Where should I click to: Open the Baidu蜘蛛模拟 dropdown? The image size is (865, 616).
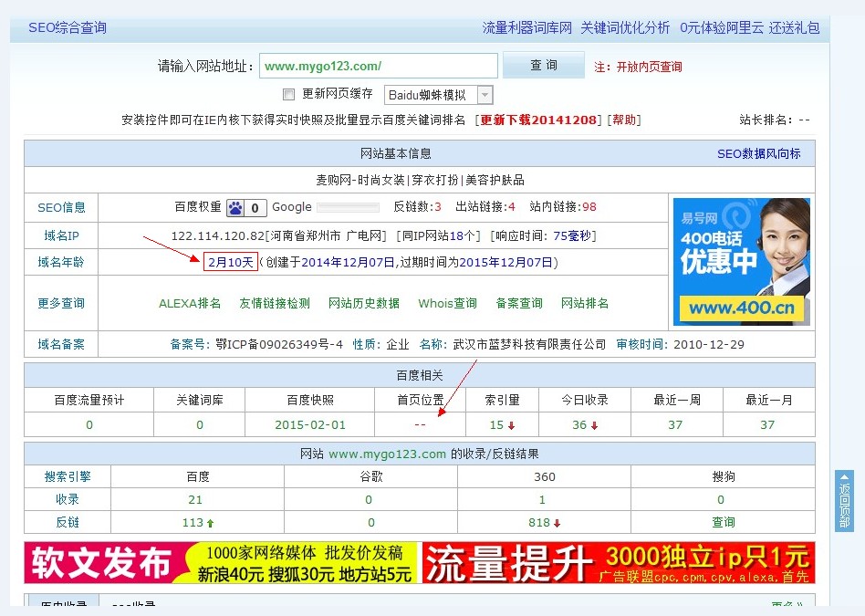coord(439,95)
